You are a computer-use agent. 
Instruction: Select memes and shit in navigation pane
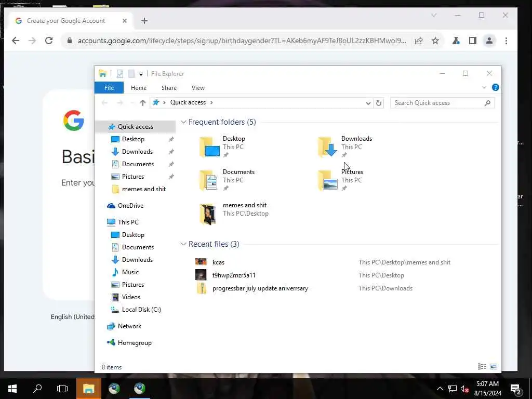(x=143, y=189)
